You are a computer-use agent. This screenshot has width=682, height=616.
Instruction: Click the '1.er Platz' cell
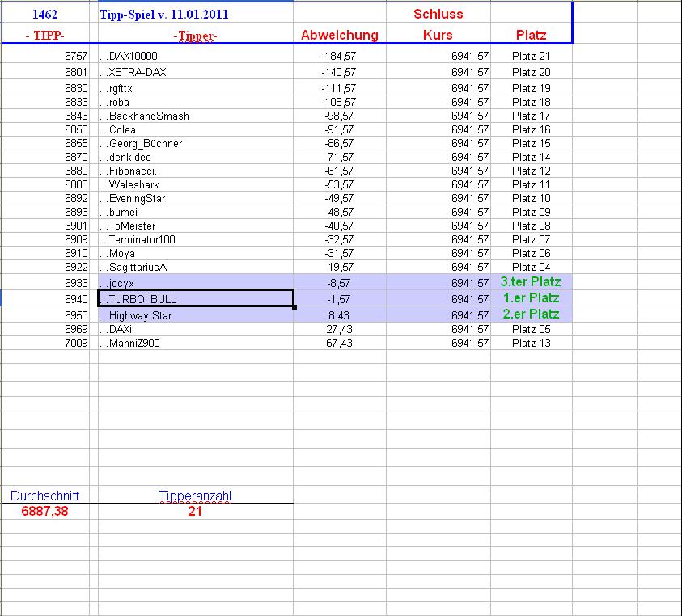pos(531,298)
